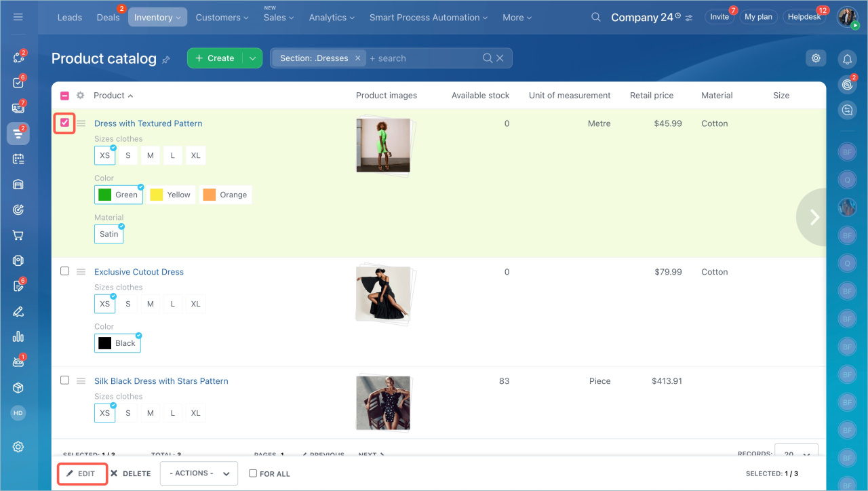Click the grid settings gear in table header
Image resolution: width=868 pixels, height=491 pixels.
point(80,96)
